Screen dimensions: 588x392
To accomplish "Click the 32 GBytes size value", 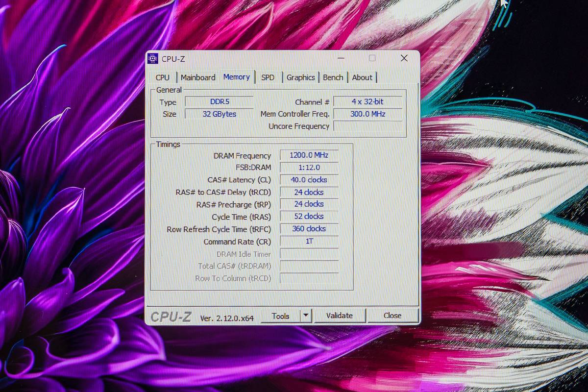I will pyautogui.click(x=219, y=114).
